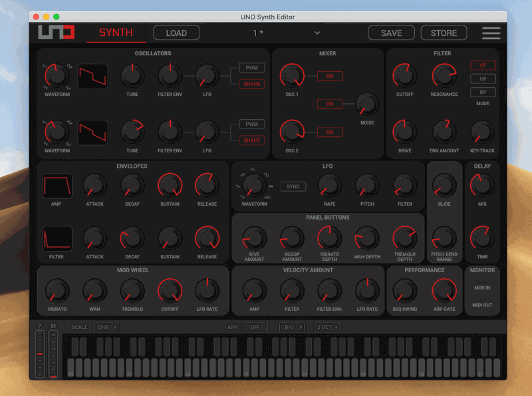Open the 2 OCT range dropdown
This screenshot has width=532, height=396.
[x=327, y=327]
